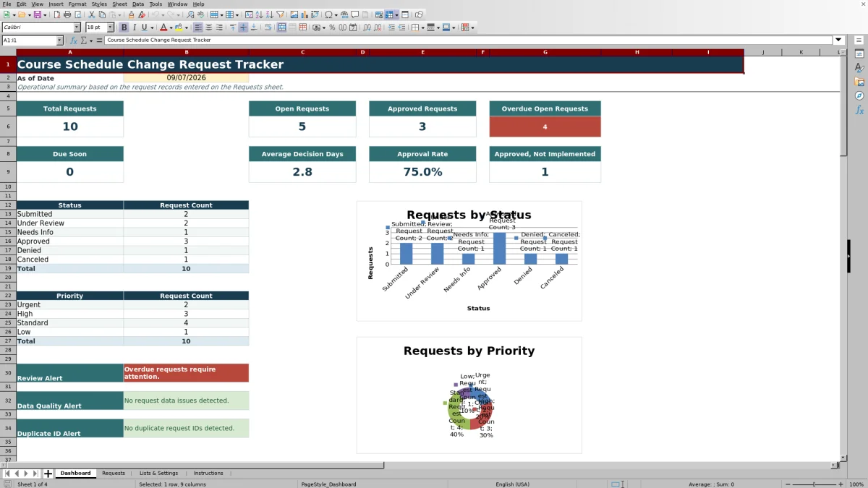Open the font size dropdown
Image resolution: width=868 pixels, height=488 pixels.
[111, 27]
